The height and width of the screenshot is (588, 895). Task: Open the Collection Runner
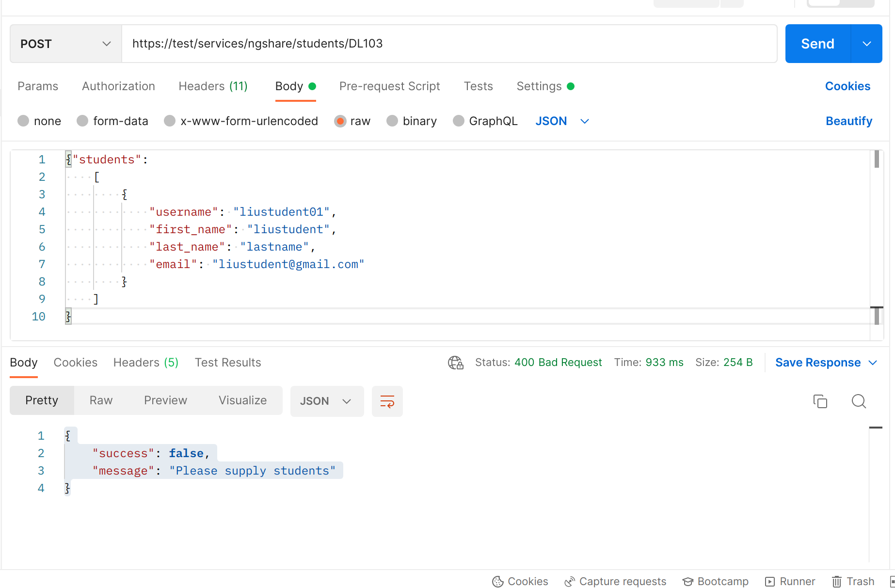point(790,581)
